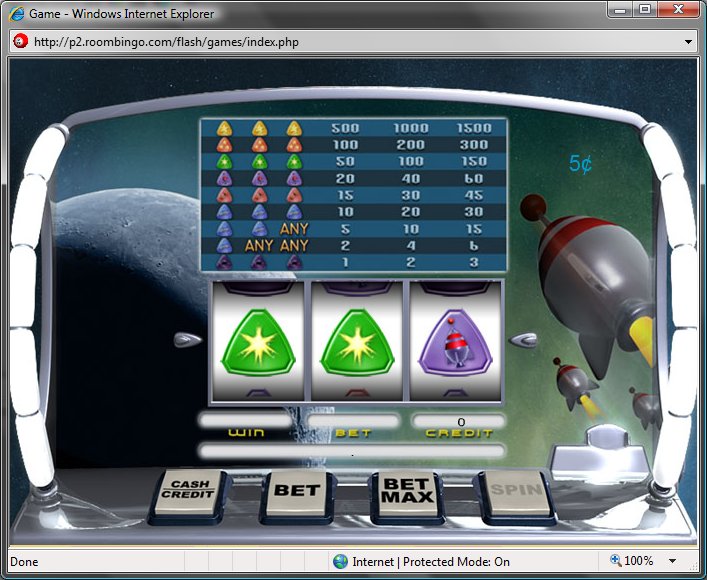
Task: Click the Done status bar text
Action: (24, 562)
